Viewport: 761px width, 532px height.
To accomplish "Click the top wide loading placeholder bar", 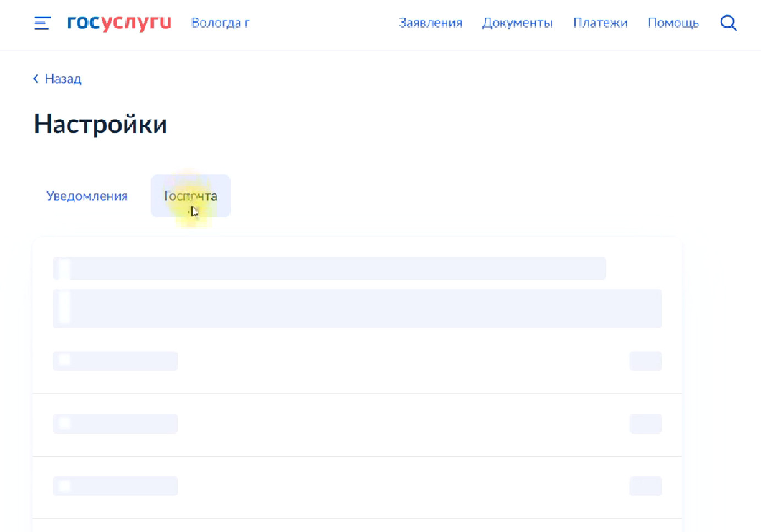I will click(x=329, y=268).
